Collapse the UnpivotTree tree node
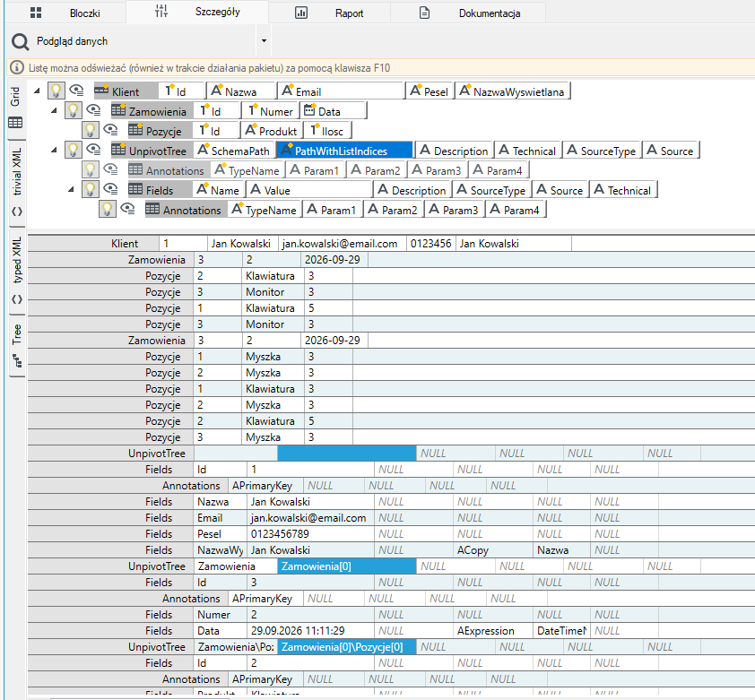 pos(54,150)
